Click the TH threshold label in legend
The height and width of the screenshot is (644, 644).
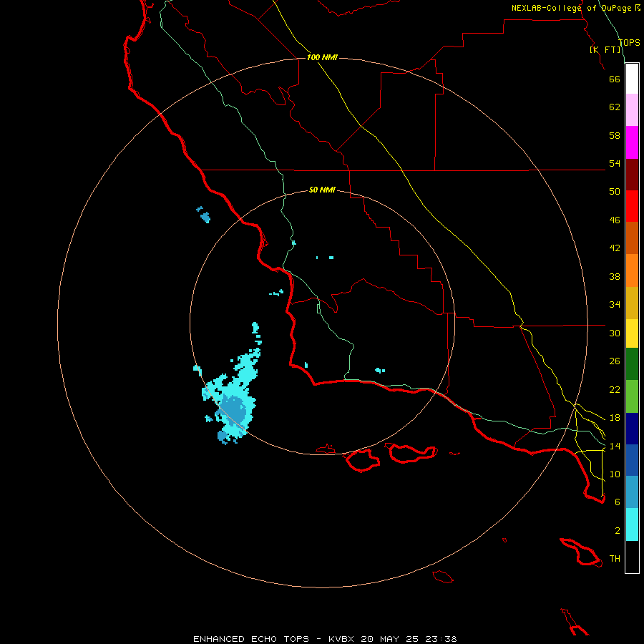click(x=615, y=559)
